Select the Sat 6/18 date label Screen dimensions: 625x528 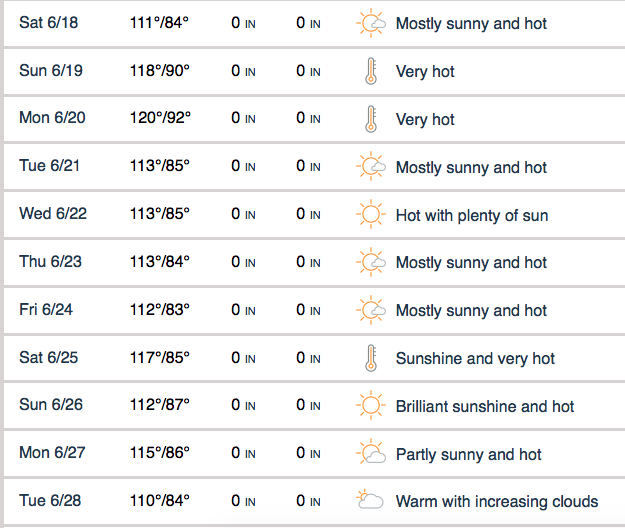point(46,23)
